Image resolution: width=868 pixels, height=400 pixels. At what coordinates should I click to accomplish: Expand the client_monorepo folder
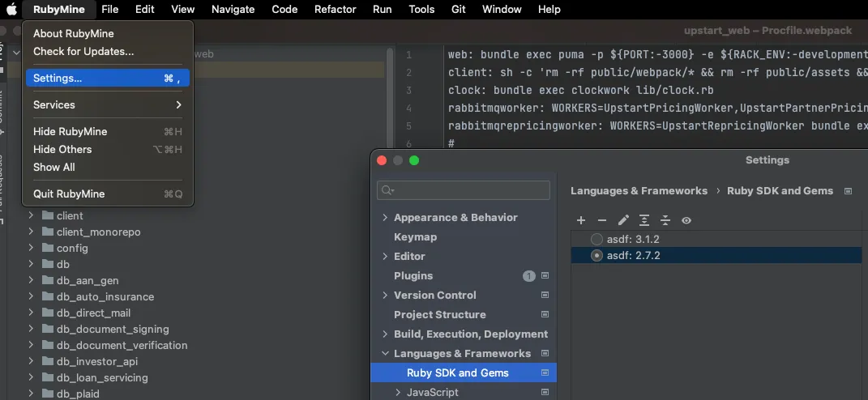31,232
